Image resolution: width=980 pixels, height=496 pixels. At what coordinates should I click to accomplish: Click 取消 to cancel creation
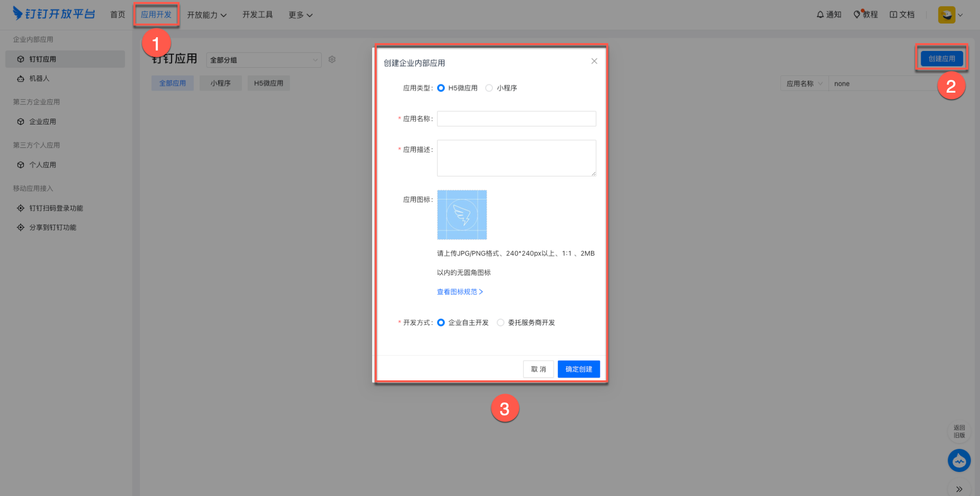point(539,369)
